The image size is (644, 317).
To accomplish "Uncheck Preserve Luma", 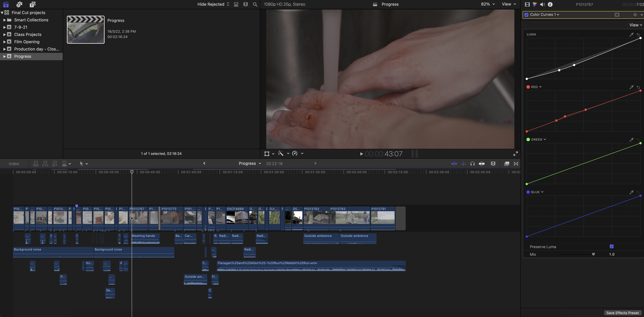I will (x=612, y=246).
